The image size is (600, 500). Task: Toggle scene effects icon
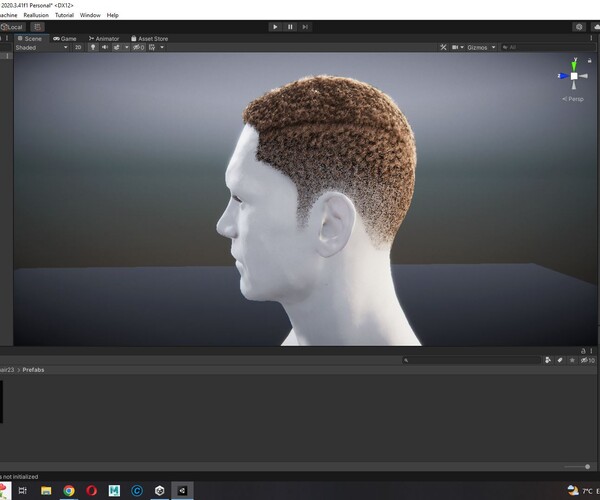117,47
